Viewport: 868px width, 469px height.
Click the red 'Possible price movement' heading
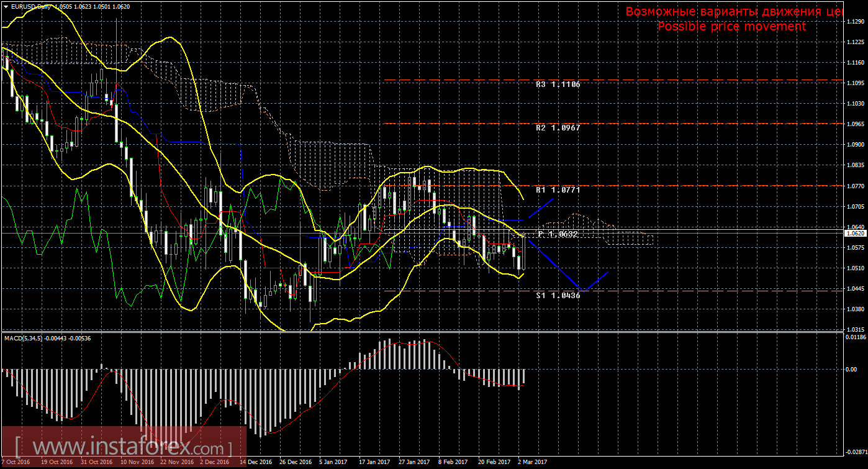point(731,26)
